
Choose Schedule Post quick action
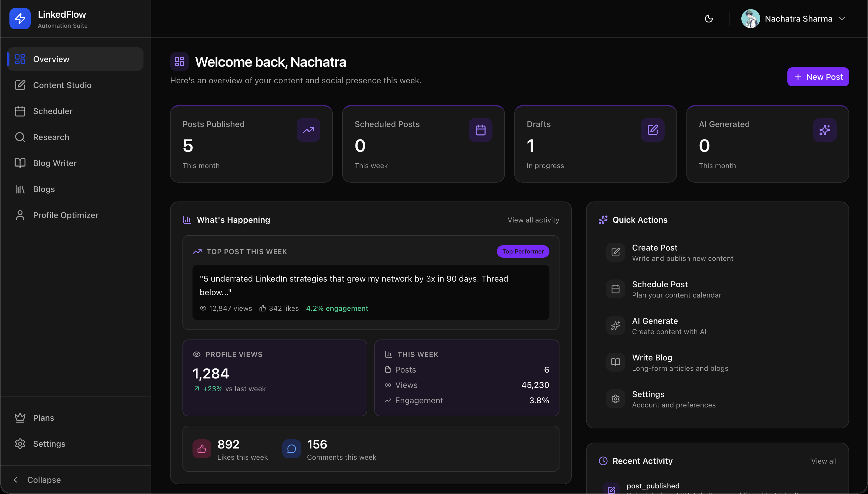coord(717,289)
